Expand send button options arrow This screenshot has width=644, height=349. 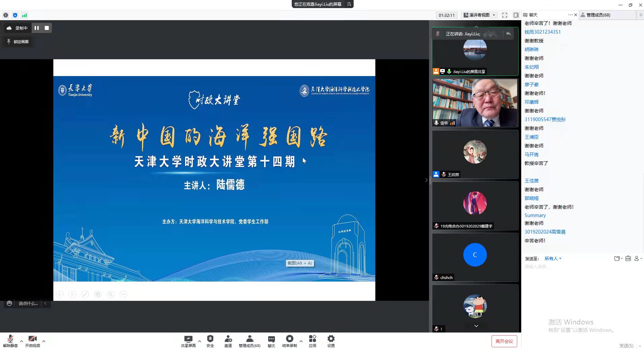640,346
